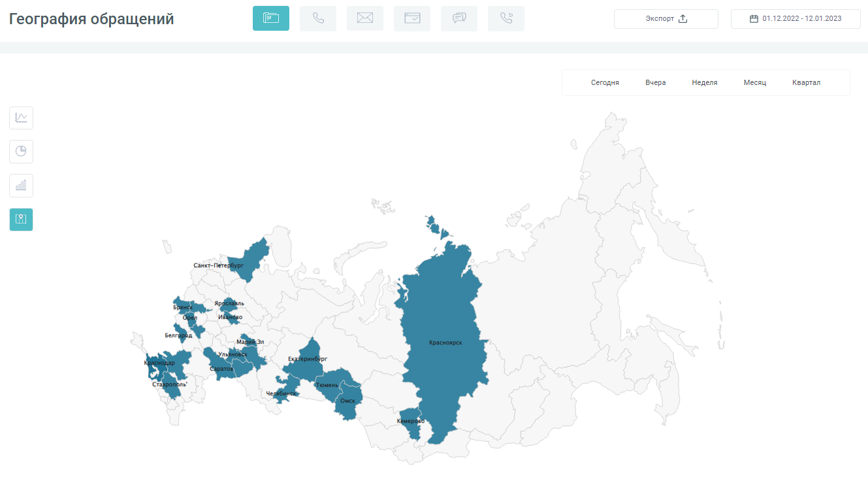Click the Экспорт button
The image size is (868, 487).
[x=666, y=19]
